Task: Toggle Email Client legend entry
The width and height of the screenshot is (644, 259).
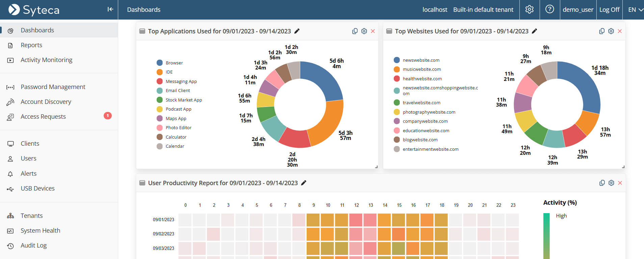Action: tap(173, 90)
